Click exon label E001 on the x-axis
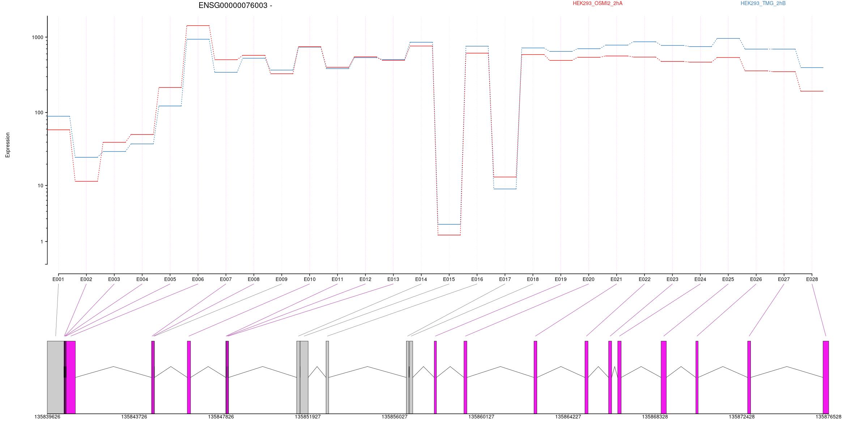Viewport: 868px width, 434px height. click(58, 279)
